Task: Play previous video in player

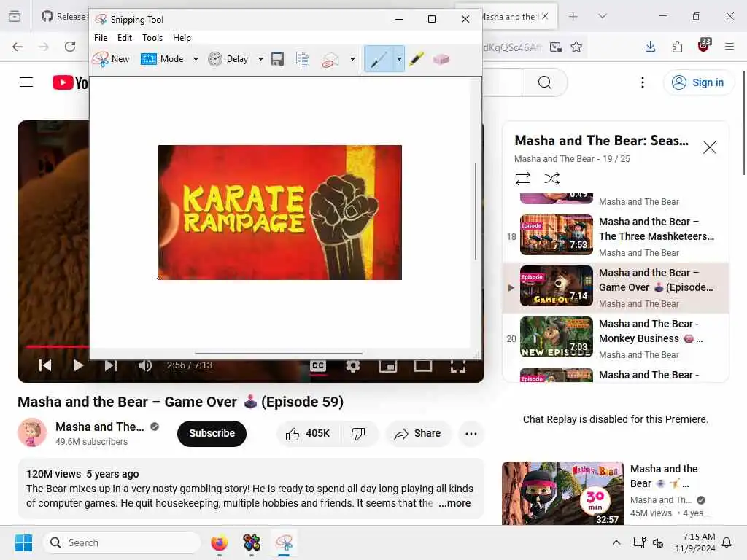Action: pos(45,365)
